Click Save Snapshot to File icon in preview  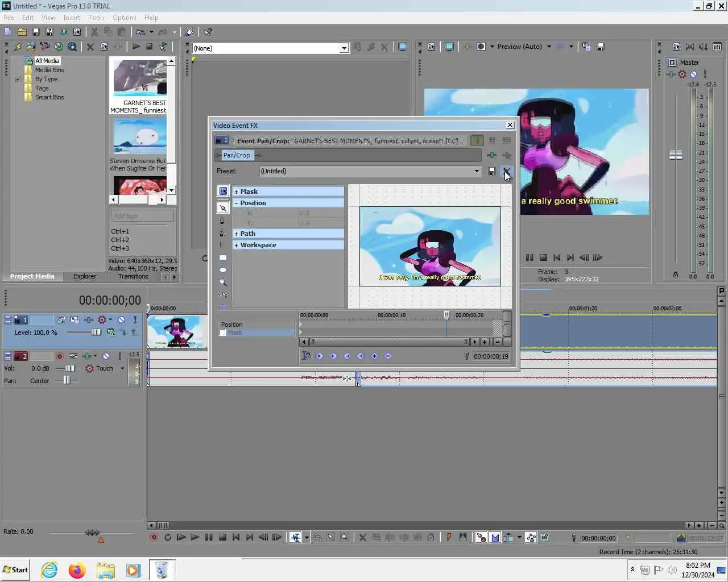pos(600,47)
